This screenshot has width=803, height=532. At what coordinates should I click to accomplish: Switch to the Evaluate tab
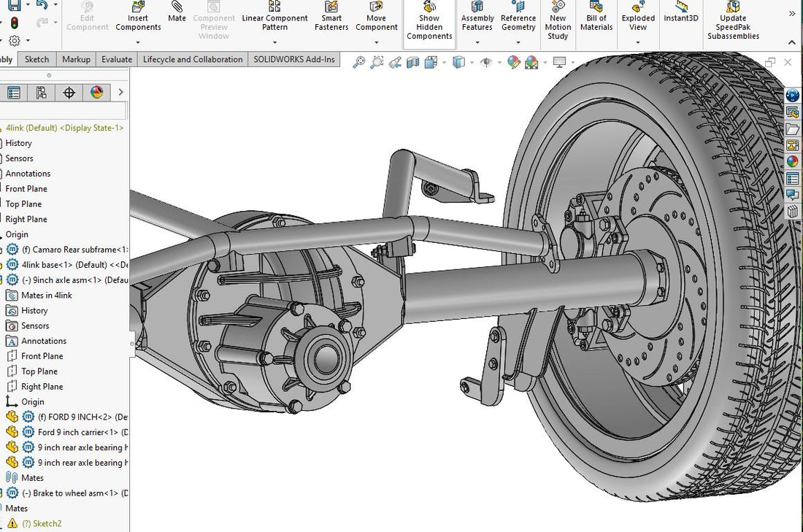(x=117, y=60)
